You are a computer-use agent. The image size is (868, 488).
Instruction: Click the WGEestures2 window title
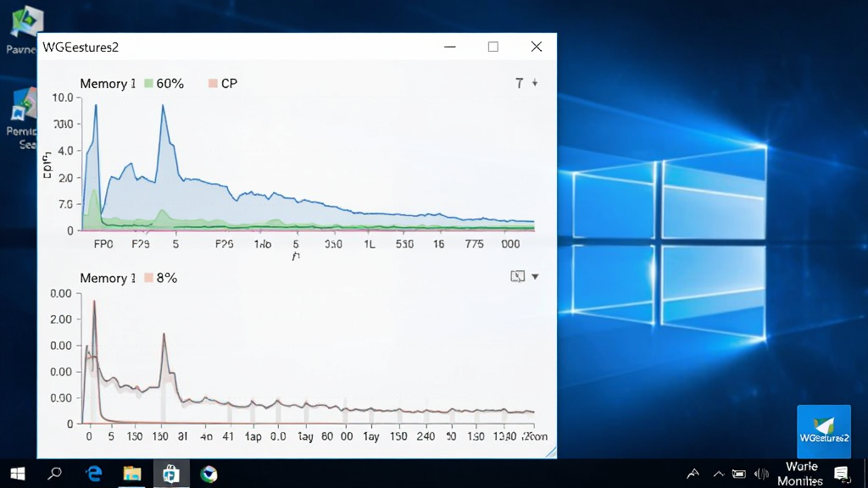point(81,47)
